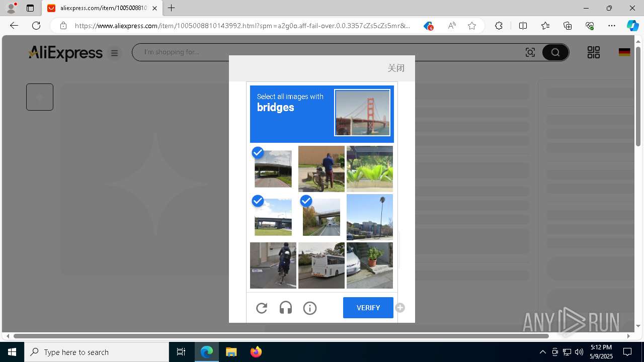Go back to previous page
This screenshot has width=644, height=362.
[14, 26]
